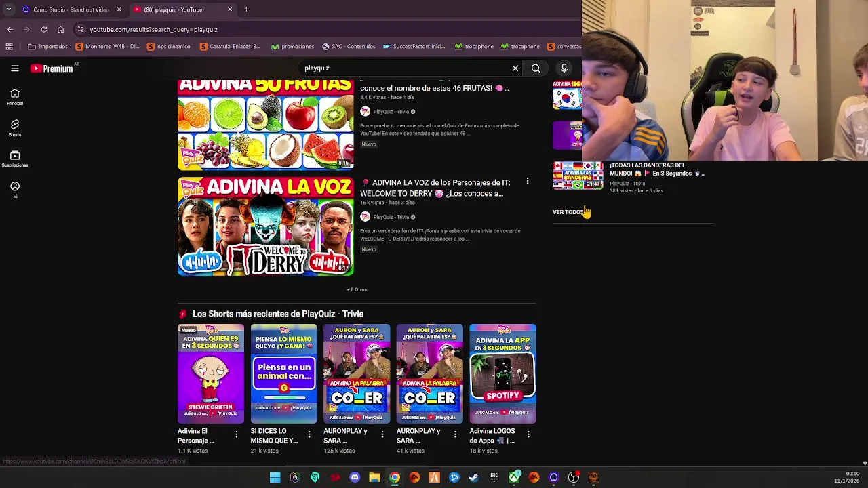
Task: Open TODAS LAS BANDERAS DEL MUNDO video
Action: 657,169
